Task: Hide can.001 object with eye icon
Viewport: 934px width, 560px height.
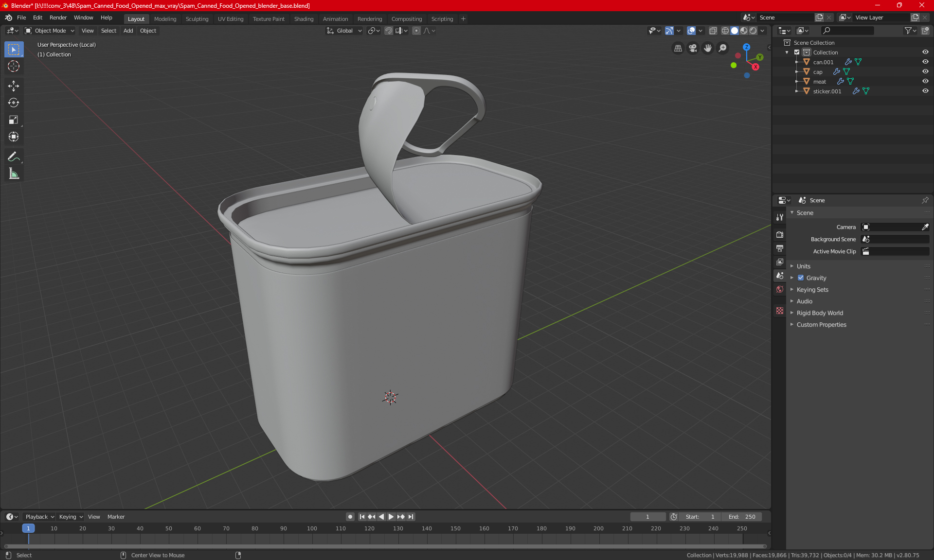Action: click(x=925, y=62)
